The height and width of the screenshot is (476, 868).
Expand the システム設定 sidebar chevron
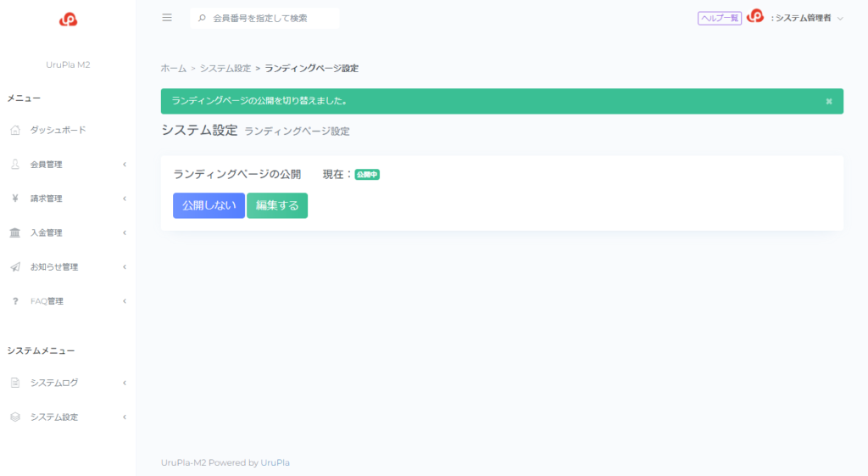(125, 417)
